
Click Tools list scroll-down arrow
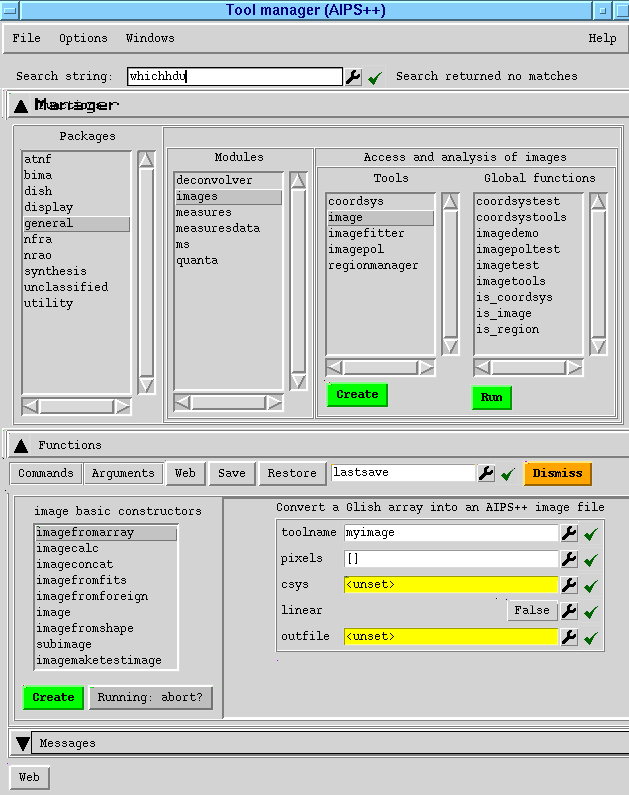click(x=450, y=346)
